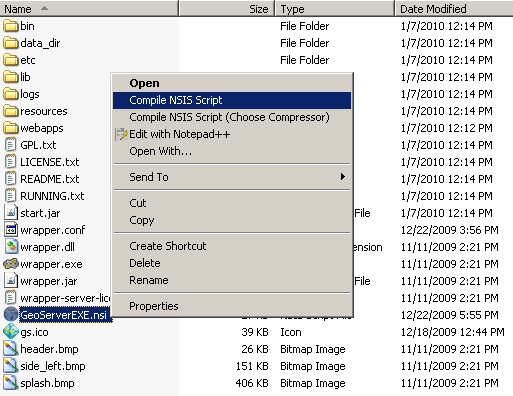Choose Rename from the context menu

tap(232, 280)
